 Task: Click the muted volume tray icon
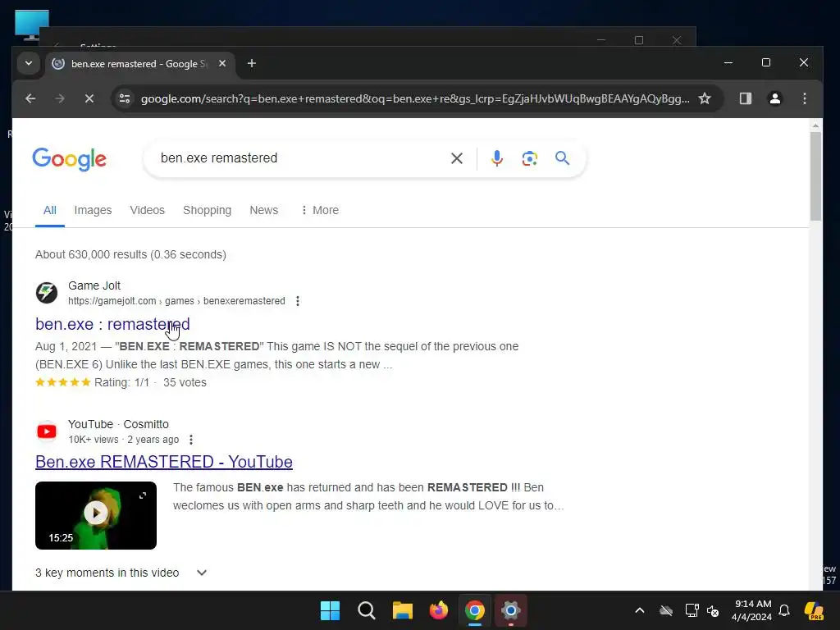[713, 610]
